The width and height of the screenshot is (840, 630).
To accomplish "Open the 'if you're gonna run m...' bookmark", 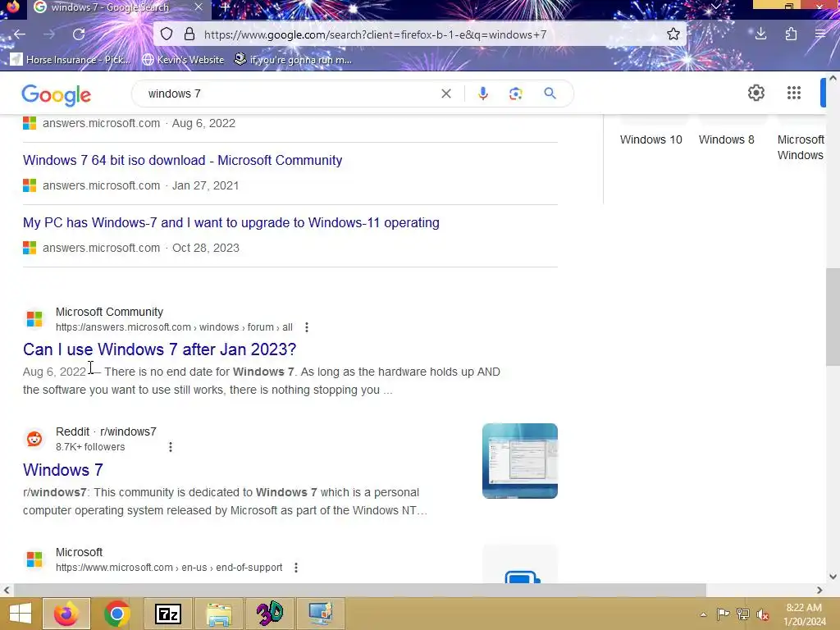I will [293, 59].
